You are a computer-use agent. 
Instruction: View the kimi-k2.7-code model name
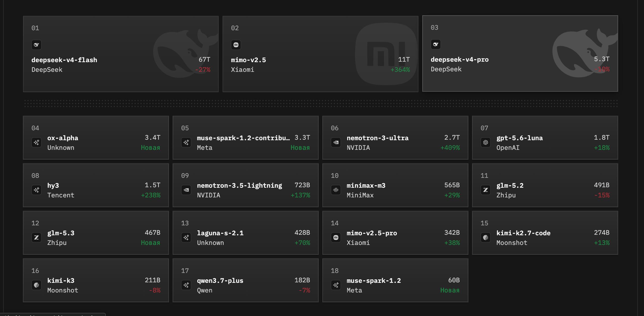pos(523,233)
